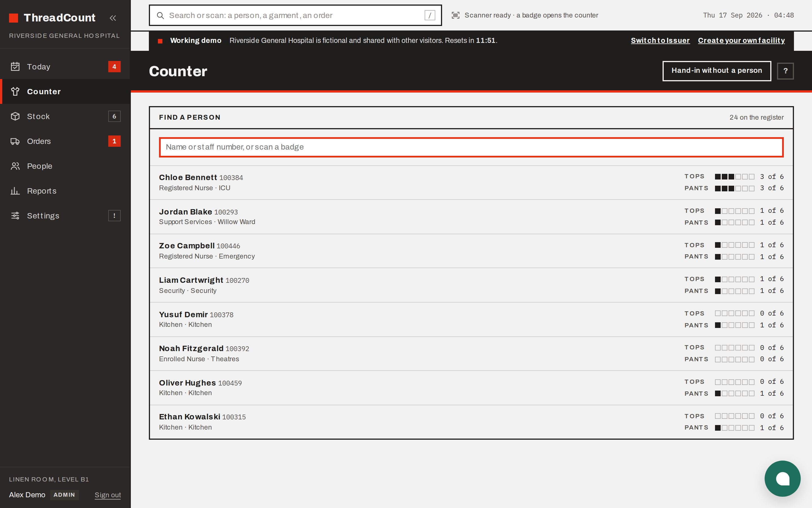The image size is (812, 508).
Task: Click the Alex Demo user name
Action: pyautogui.click(x=27, y=495)
